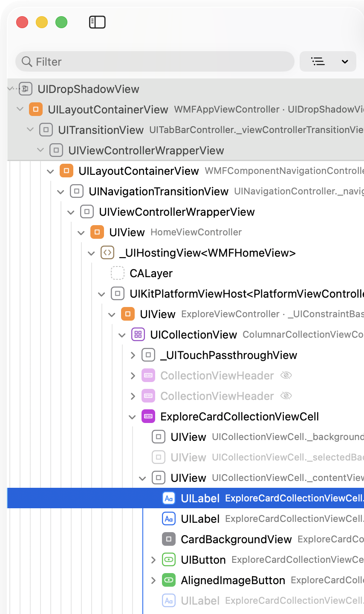364x614 pixels.
Task: Collapse the UIView _contentView node
Action: 142,478
